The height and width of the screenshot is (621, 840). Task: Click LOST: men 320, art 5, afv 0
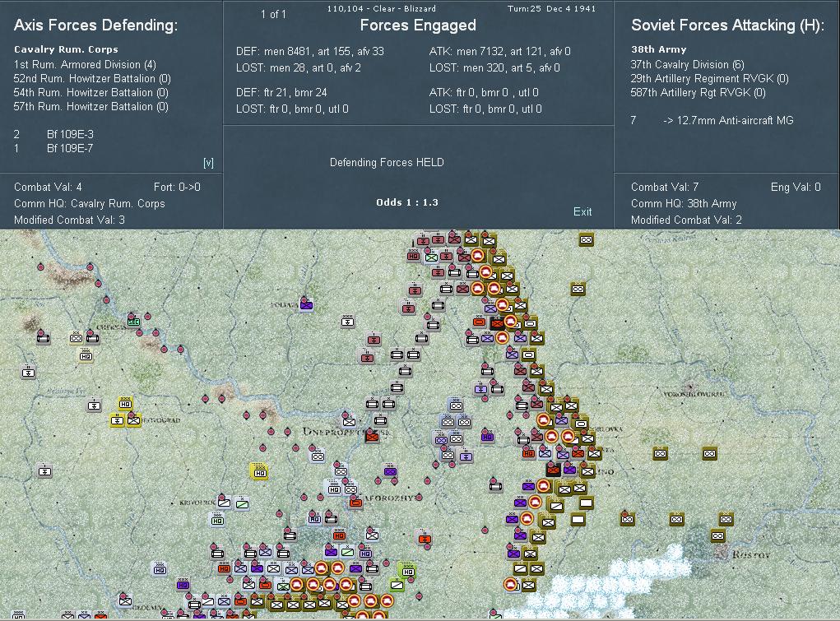coord(494,67)
